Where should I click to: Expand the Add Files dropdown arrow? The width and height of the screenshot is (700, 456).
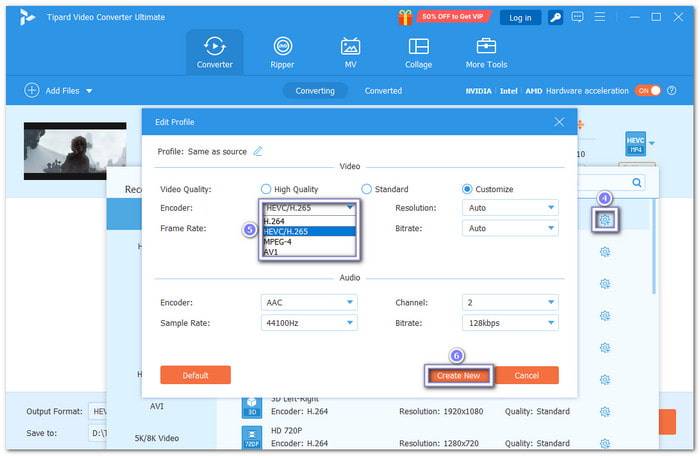(89, 91)
